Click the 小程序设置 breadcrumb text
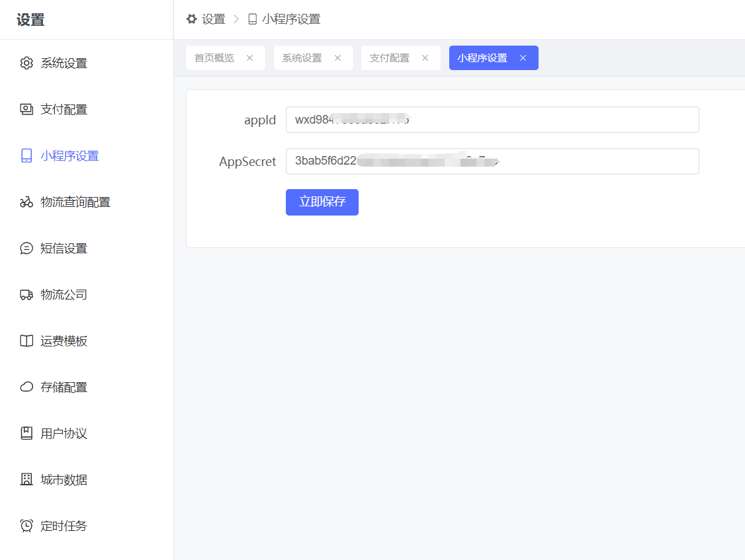This screenshot has width=745, height=560. tap(291, 19)
